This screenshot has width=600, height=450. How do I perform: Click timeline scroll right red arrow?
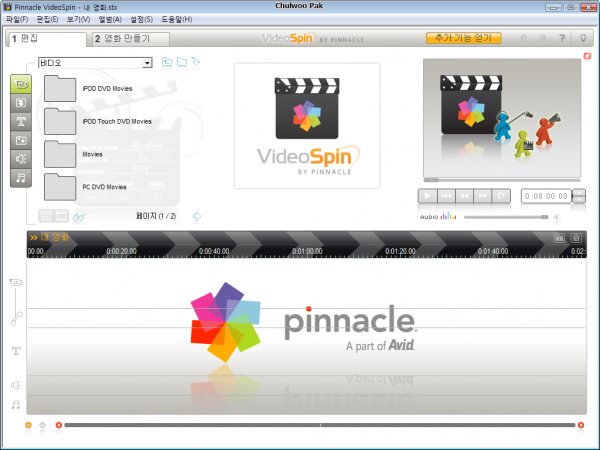coord(581,425)
